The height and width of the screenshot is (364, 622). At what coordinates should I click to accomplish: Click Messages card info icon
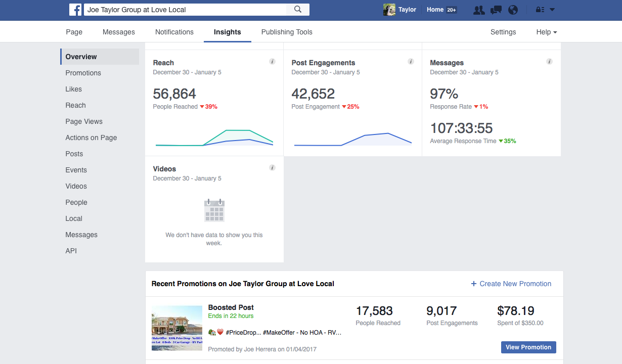coord(549,62)
